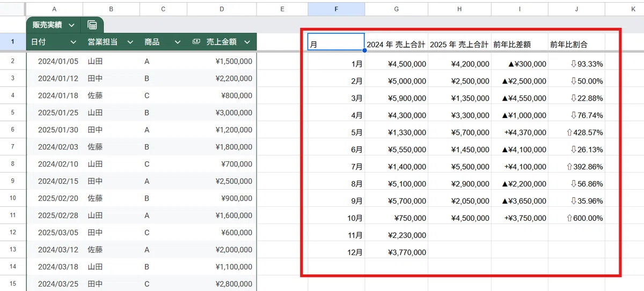The height and width of the screenshot is (291, 644).
Task: Open the 商品 column filter dropdown
Action: click(x=178, y=42)
